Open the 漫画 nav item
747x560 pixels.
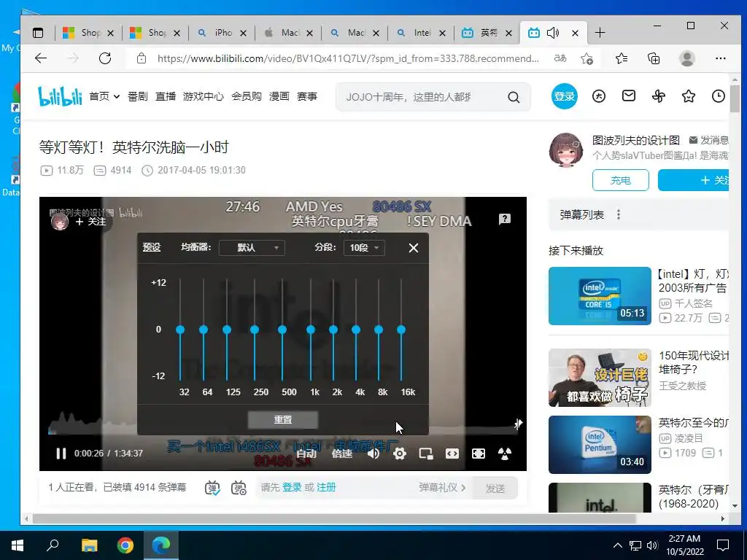pos(279,97)
